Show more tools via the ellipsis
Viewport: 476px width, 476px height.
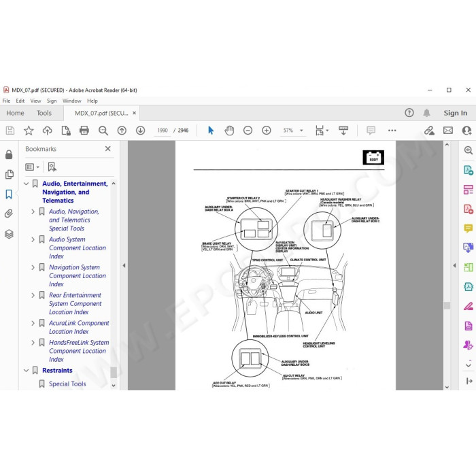[x=392, y=131]
